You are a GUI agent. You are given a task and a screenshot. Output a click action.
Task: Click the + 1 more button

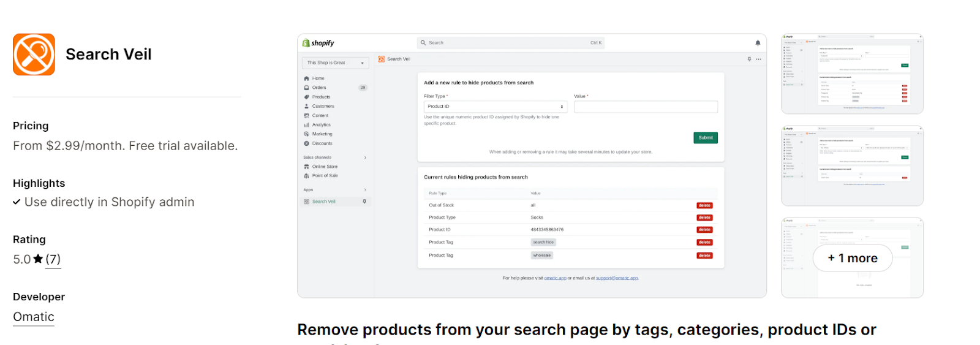(853, 258)
